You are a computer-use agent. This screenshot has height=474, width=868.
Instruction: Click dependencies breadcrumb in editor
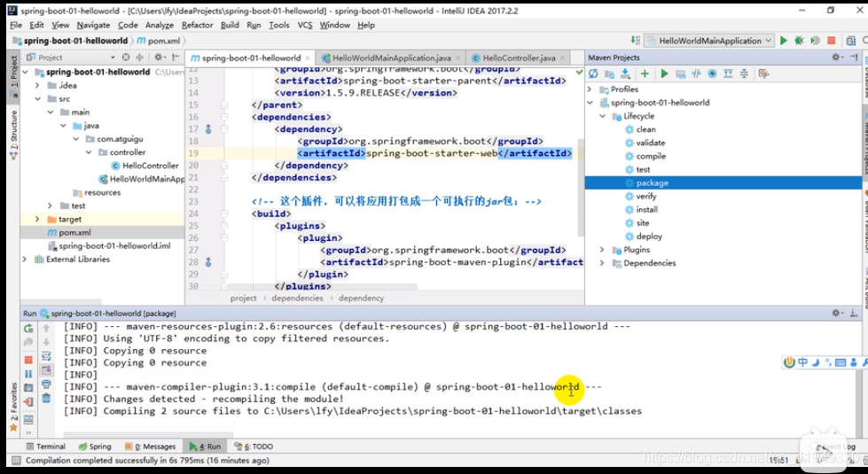pyautogui.click(x=297, y=298)
